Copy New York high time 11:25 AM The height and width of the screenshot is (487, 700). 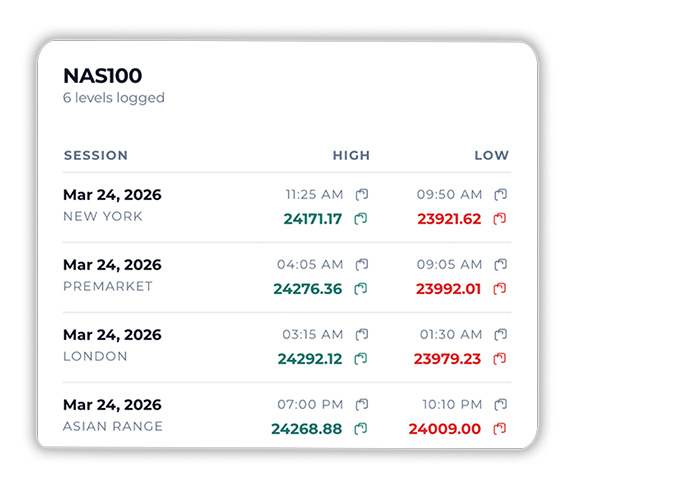362,195
